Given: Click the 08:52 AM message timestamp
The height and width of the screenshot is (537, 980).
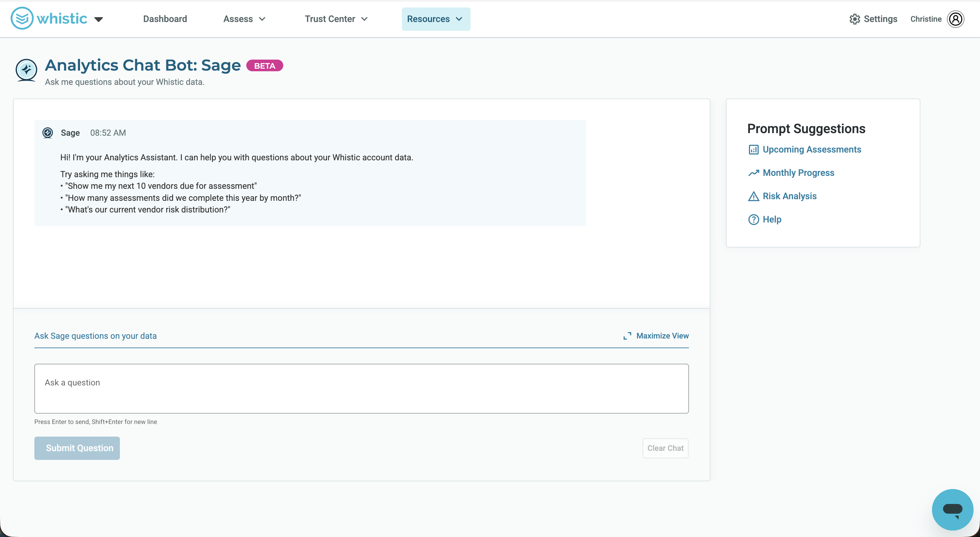Looking at the screenshot, I should point(108,133).
